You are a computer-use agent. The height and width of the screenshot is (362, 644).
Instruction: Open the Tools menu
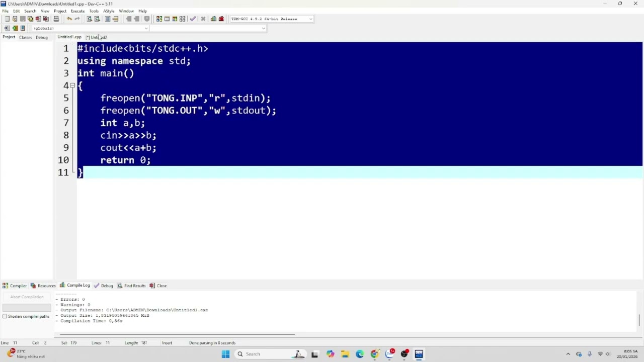[94, 11]
